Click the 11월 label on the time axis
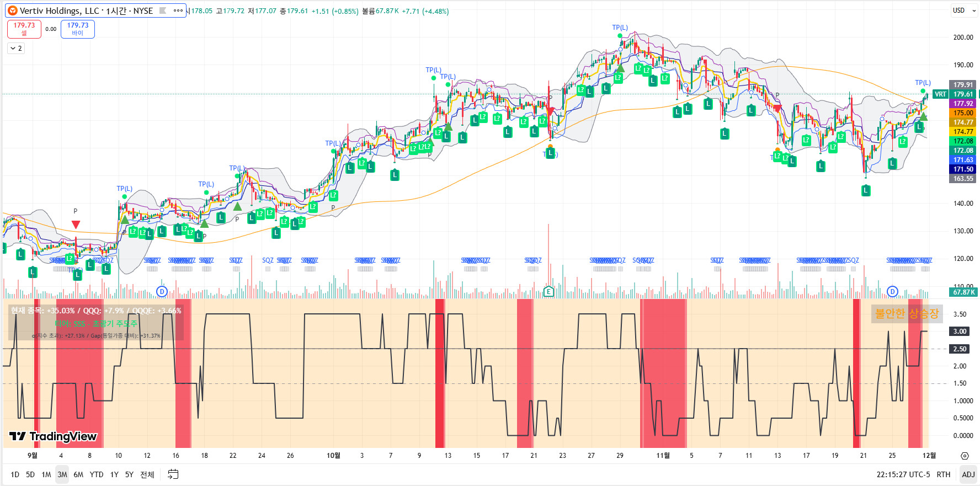 coord(663,456)
